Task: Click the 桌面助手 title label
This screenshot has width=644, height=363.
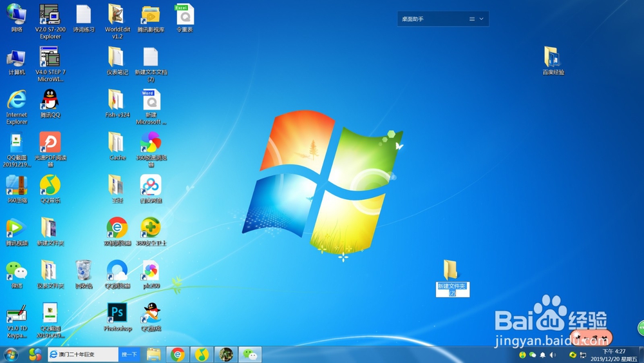Action: pos(412,19)
